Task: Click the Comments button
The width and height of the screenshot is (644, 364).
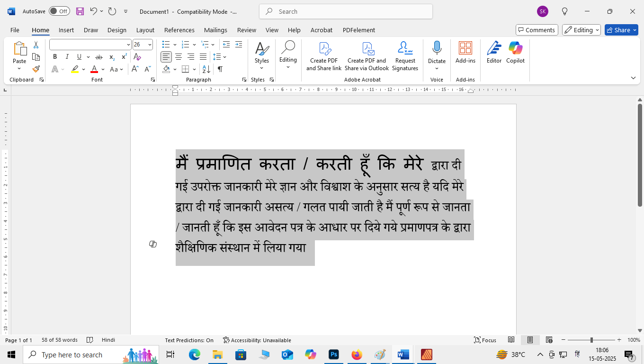Action: [x=537, y=30]
